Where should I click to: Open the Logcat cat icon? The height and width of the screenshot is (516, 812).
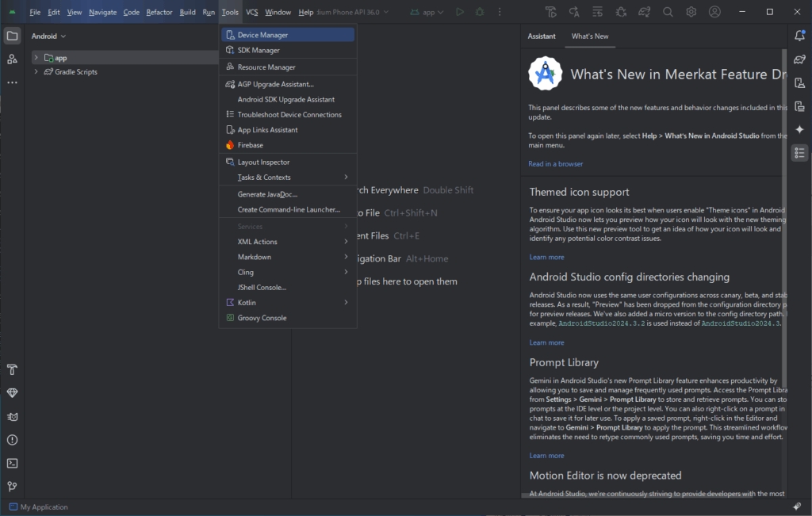click(13, 417)
